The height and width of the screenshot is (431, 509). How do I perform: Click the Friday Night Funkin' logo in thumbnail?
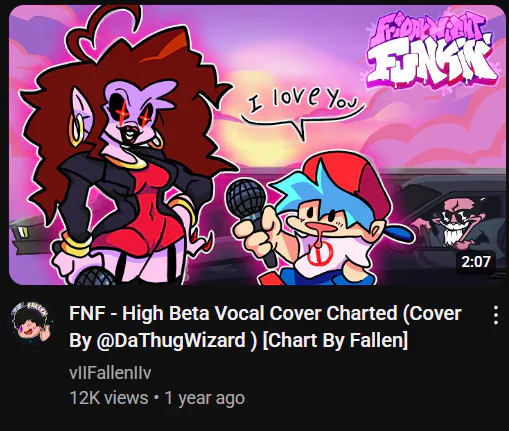pos(430,53)
